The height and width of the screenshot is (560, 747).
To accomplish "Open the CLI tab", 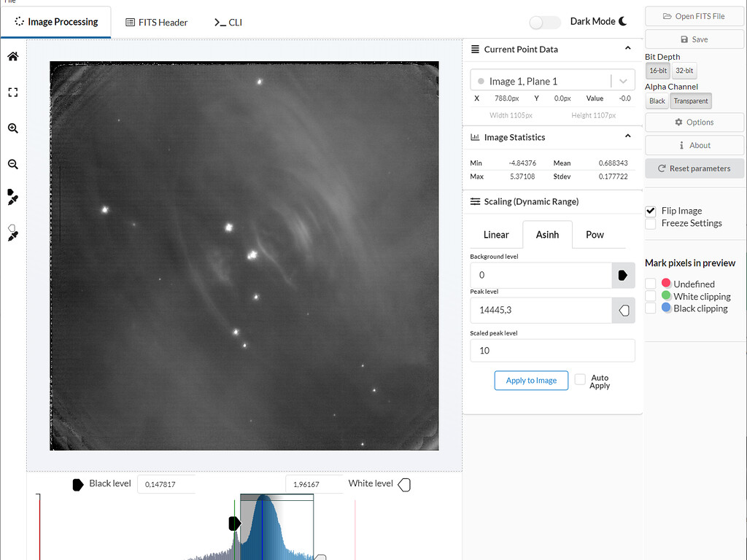I will [x=228, y=23].
